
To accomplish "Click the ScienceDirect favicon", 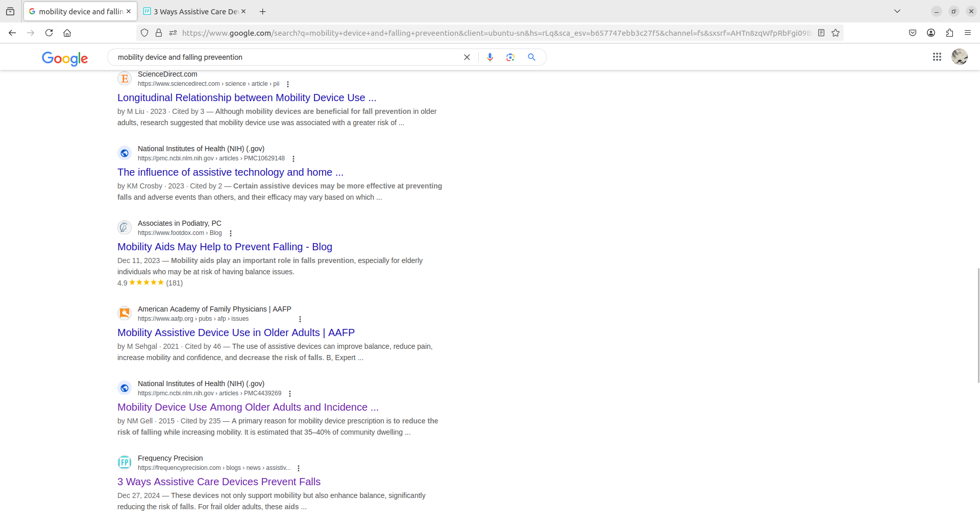I will coord(125,79).
